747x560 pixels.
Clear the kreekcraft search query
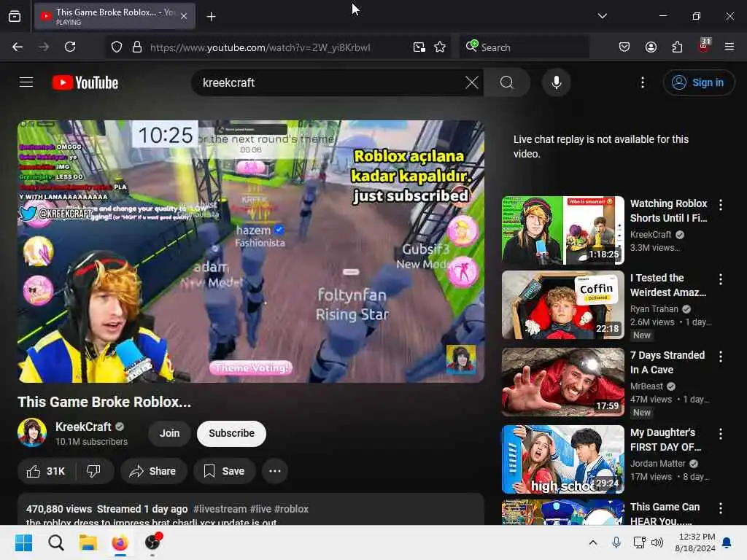[x=472, y=82]
